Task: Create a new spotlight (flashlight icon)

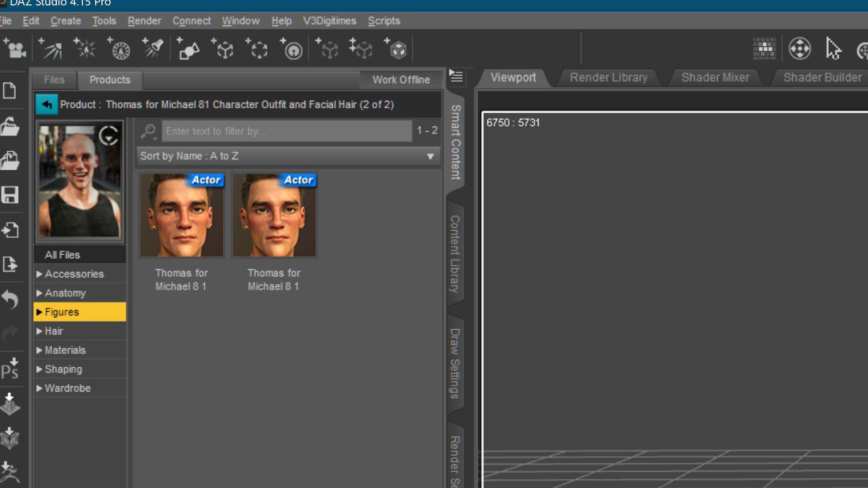Action: coord(154,49)
